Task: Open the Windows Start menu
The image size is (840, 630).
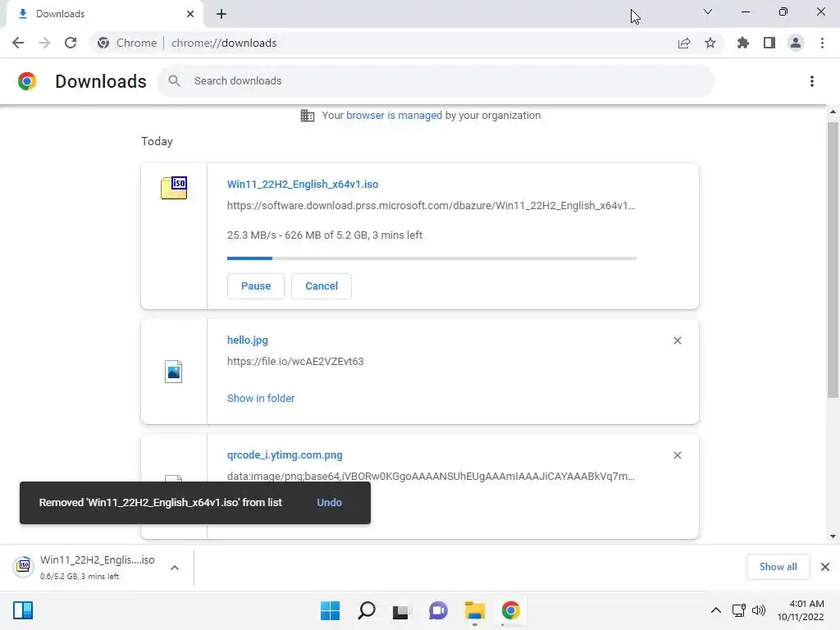Action: [330, 610]
